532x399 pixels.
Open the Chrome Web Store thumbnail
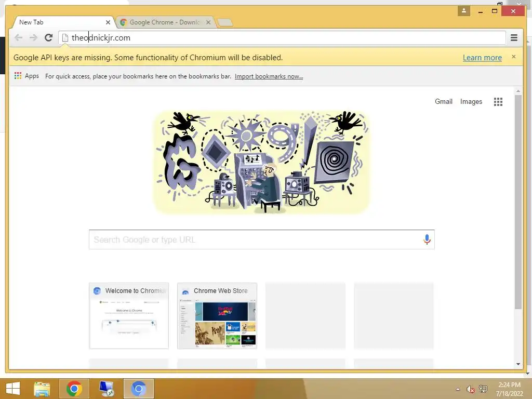tap(217, 315)
